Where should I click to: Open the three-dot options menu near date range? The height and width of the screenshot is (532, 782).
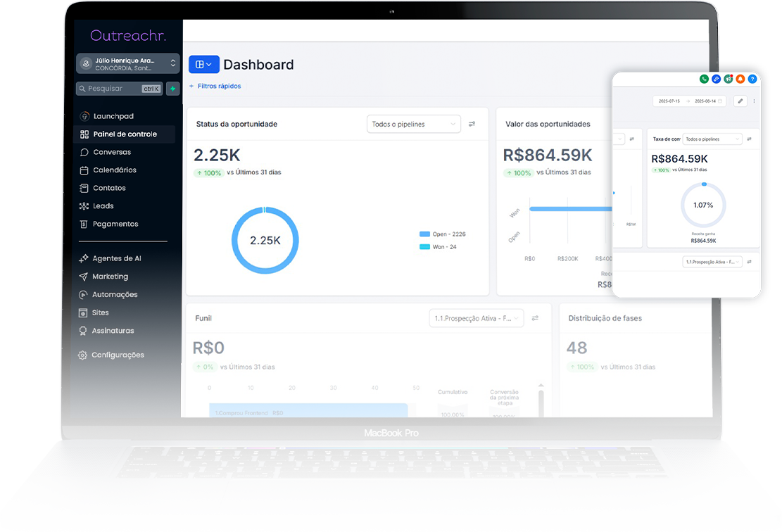tap(754, 101)
